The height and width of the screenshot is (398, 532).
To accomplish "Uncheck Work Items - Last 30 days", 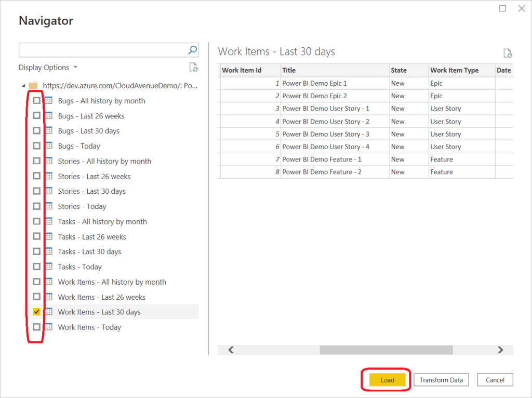I will 36,312.
